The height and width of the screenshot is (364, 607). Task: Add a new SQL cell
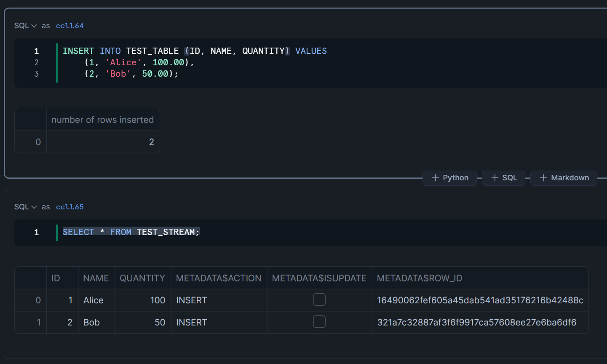[504, 178]
